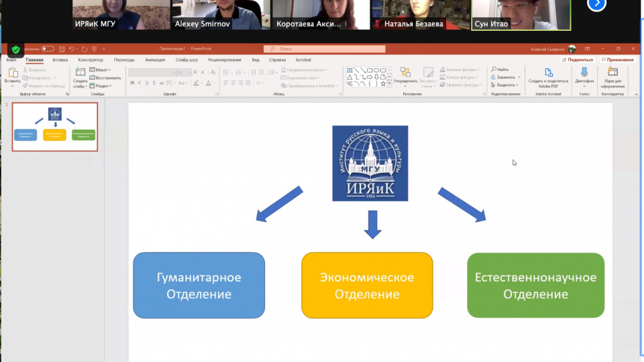Open text highlight color picker
The width and height of the screenshot is (644, 362).
pos(197,83)
